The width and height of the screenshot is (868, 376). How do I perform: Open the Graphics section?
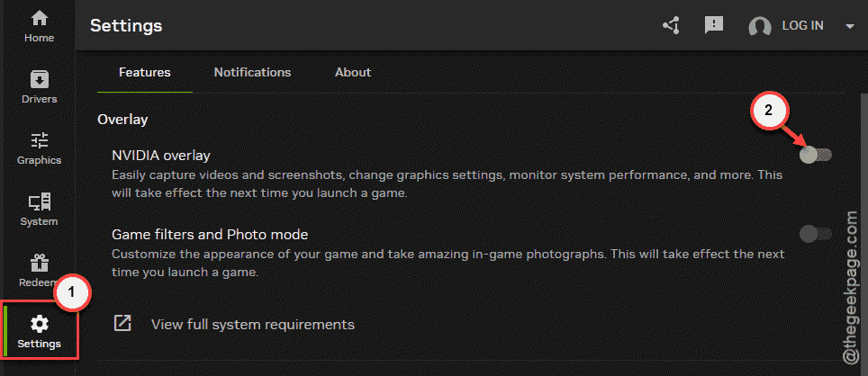pos(39,148)
